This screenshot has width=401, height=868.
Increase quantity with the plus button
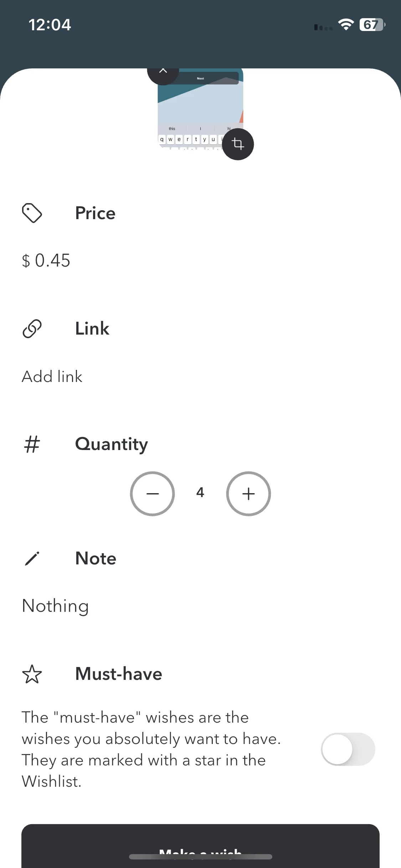(248, 494)
